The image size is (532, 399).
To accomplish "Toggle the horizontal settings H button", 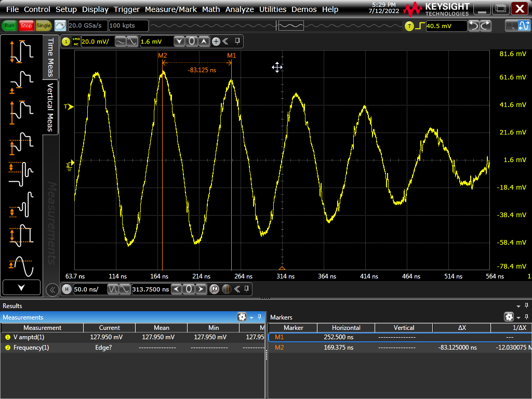I will pyautogui.click(x=66, y=289).
